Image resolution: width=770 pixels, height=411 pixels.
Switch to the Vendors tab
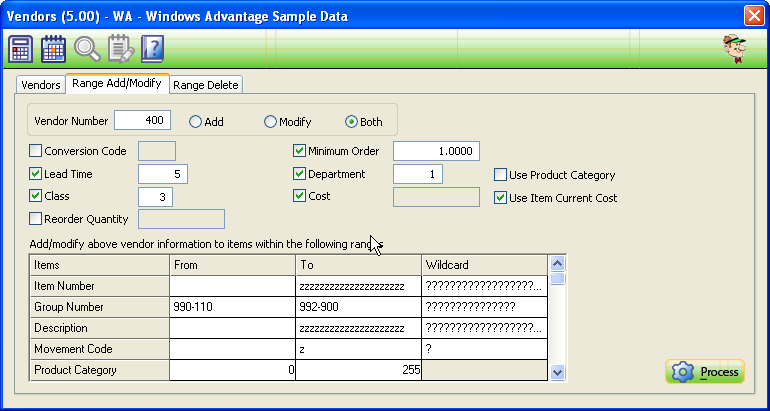41,84
